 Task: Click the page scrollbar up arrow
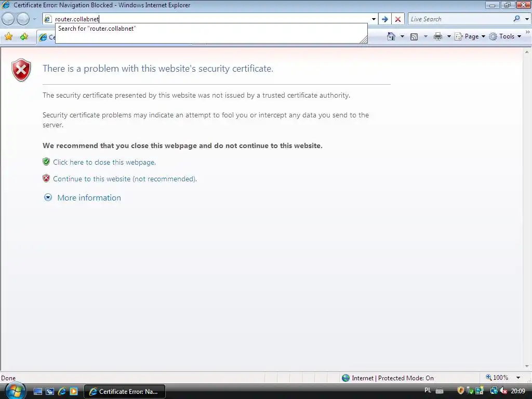click(527, 52)
